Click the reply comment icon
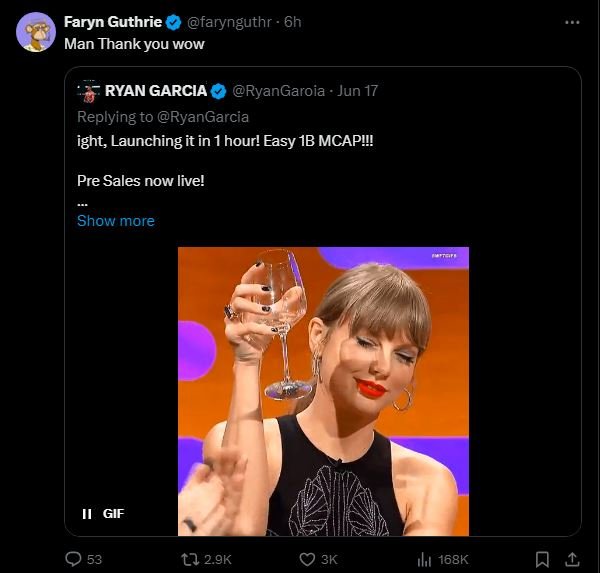Screen dimensions: 600x573 pos(73,558)
